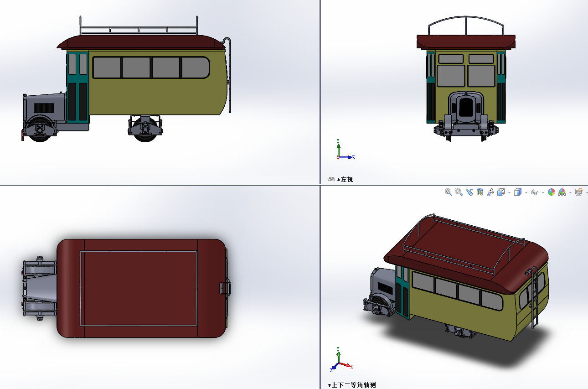Expand the Apply Scene dropdown arrow
588x389 pixels.
[x=570, y=193]
